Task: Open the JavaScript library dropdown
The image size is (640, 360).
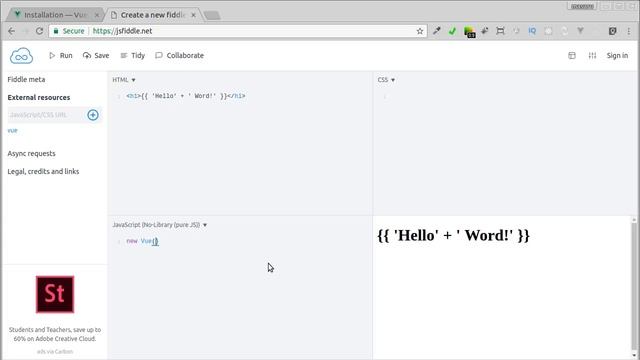Action: tap(160, 225)
